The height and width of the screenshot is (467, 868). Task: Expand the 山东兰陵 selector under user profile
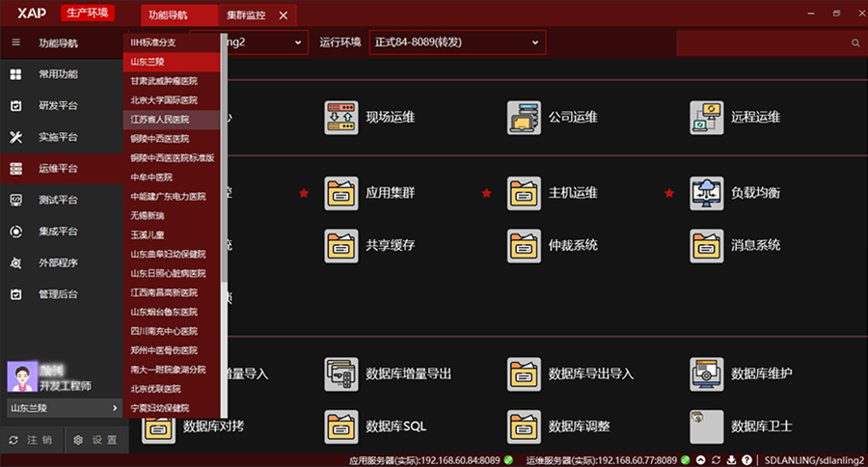[64, 408]
